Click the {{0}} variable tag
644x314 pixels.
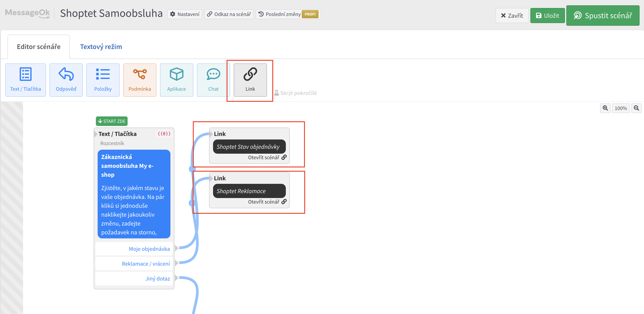coord(164,134)
